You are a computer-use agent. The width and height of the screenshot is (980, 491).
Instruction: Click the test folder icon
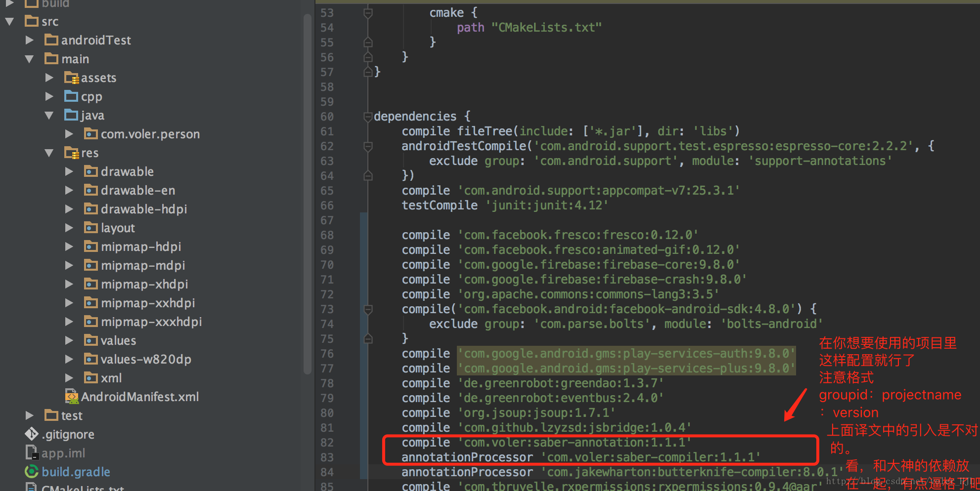click(x=51, y=415)
